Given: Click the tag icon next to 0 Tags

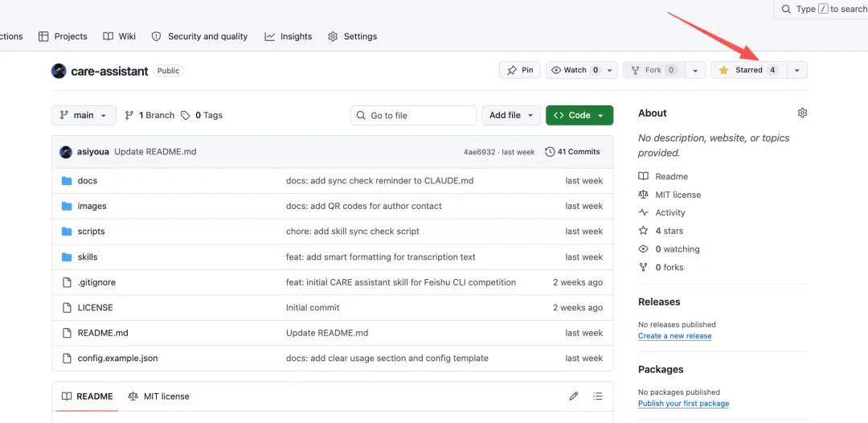Looking at the screenshot, I should (186, 115).
